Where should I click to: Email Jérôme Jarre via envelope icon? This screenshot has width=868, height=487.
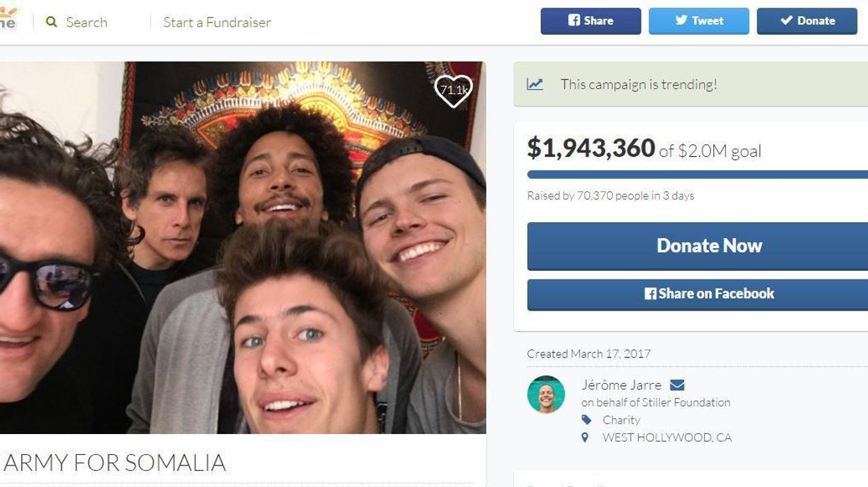(x=677, y=385)
